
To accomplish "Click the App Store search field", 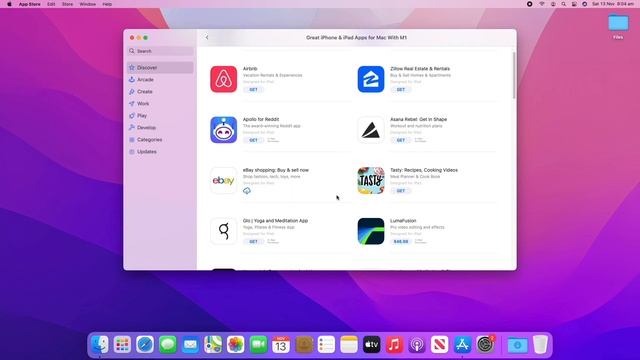I will 160,51.
